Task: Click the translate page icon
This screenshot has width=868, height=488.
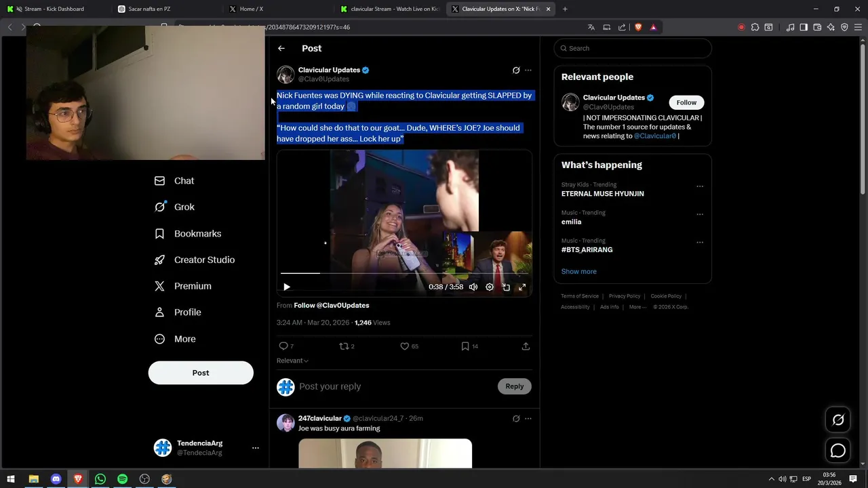Action: (x=591, y=27)
